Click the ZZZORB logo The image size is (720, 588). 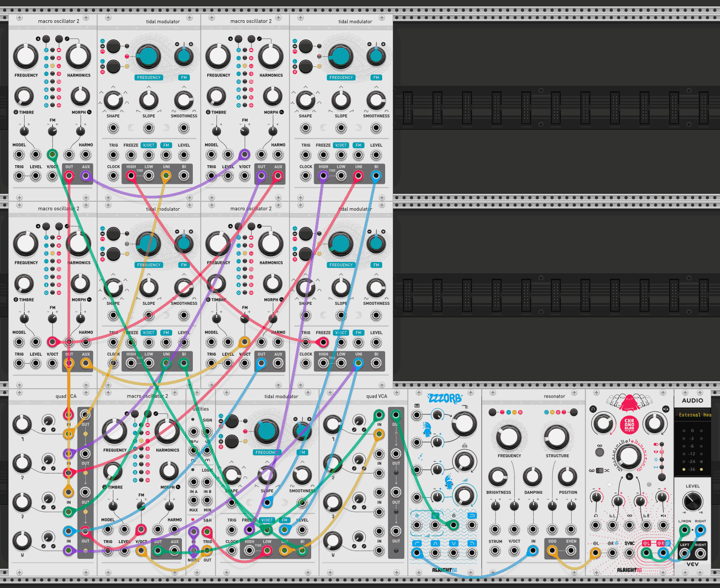tap(444, 398)
